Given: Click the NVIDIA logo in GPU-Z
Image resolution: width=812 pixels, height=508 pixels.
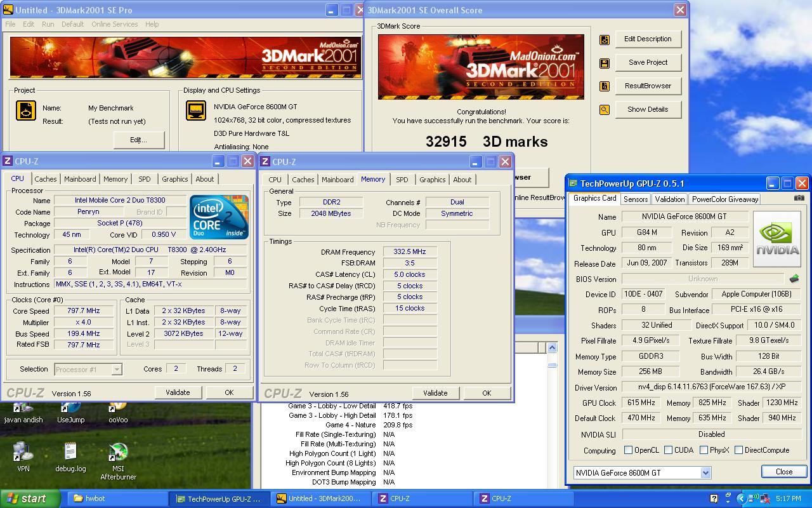Looking at the screenshot, I should (x=777, y=239).
